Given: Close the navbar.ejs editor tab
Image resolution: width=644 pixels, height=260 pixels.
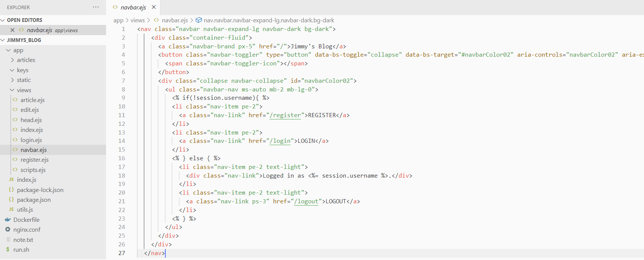Looking at the screenshot, I should 154,7.
